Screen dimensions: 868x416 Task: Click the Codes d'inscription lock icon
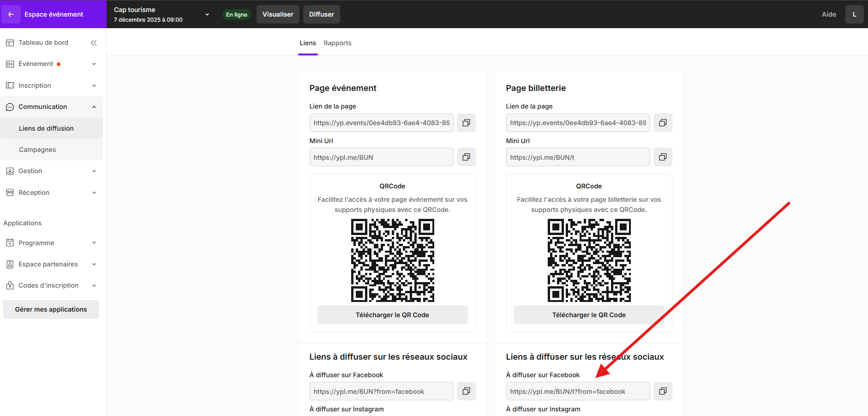(x=10, y=286)
